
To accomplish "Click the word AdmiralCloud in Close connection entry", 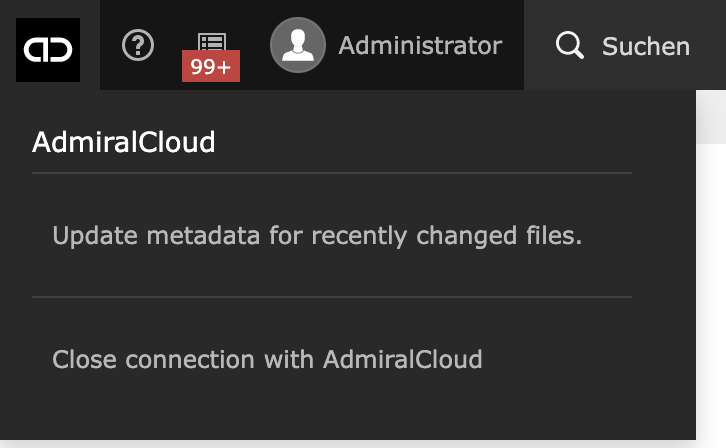I will pos(403,360).
